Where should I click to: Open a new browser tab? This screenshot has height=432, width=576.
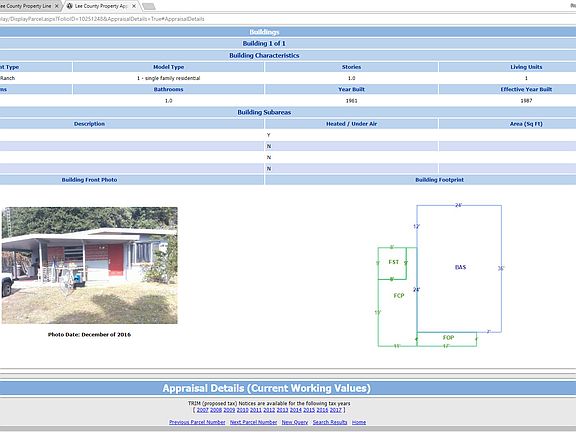coord(148,7)
